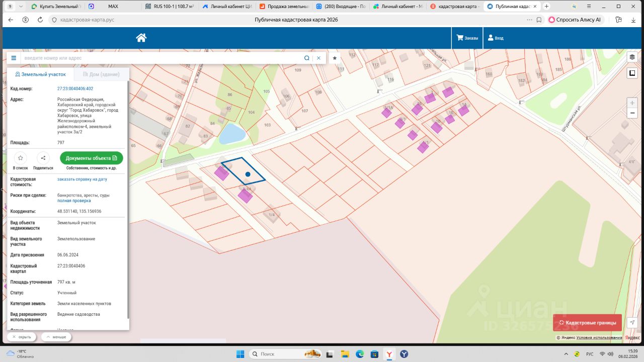
Task: Open favorites star next to search bar
Action: pos(335,58)
